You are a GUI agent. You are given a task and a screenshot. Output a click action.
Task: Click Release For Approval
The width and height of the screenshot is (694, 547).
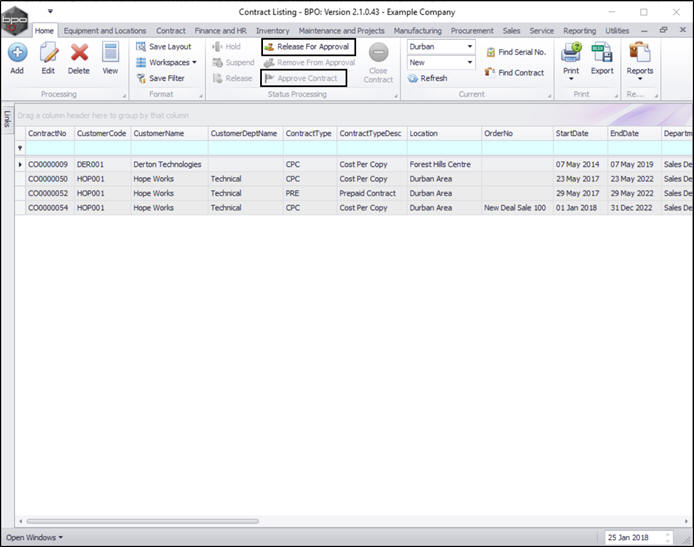click(x=308, y=46)
